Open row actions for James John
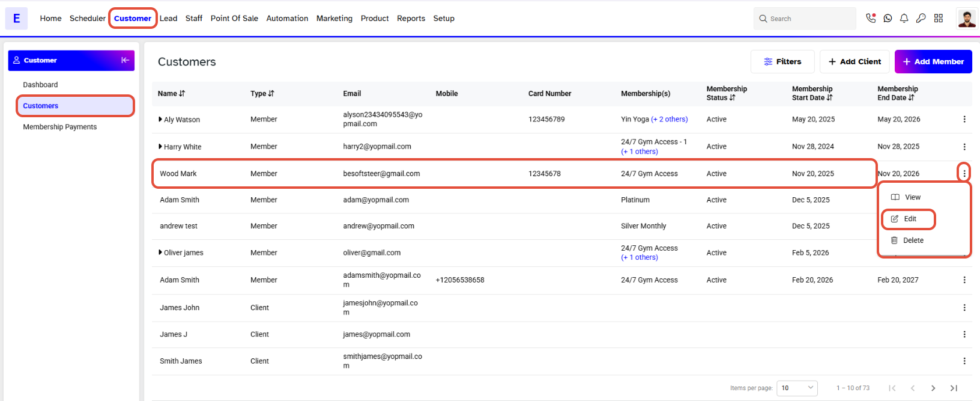The height and width of the screenshot is (401, 980). coord(964,307)
